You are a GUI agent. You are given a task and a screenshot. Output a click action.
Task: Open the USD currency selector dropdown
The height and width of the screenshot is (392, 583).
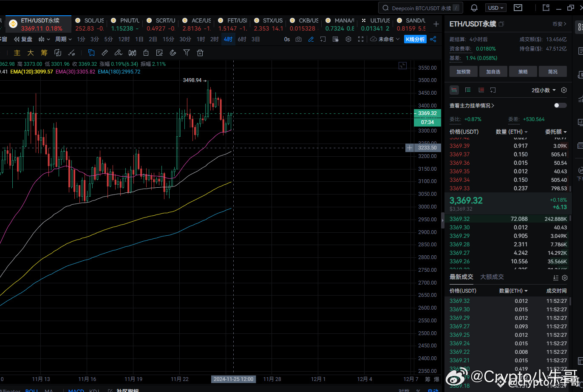(495, 8)
